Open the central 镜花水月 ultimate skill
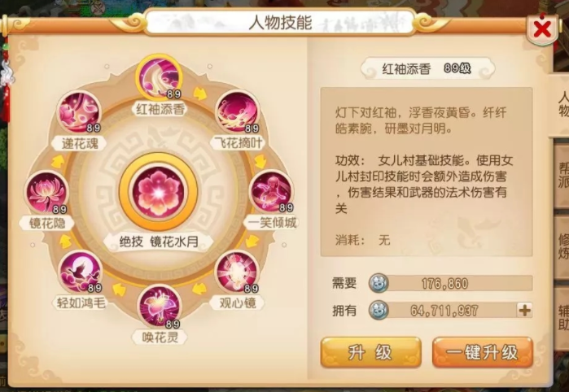Screen dimensions: 569x392 tap(159, 192)
